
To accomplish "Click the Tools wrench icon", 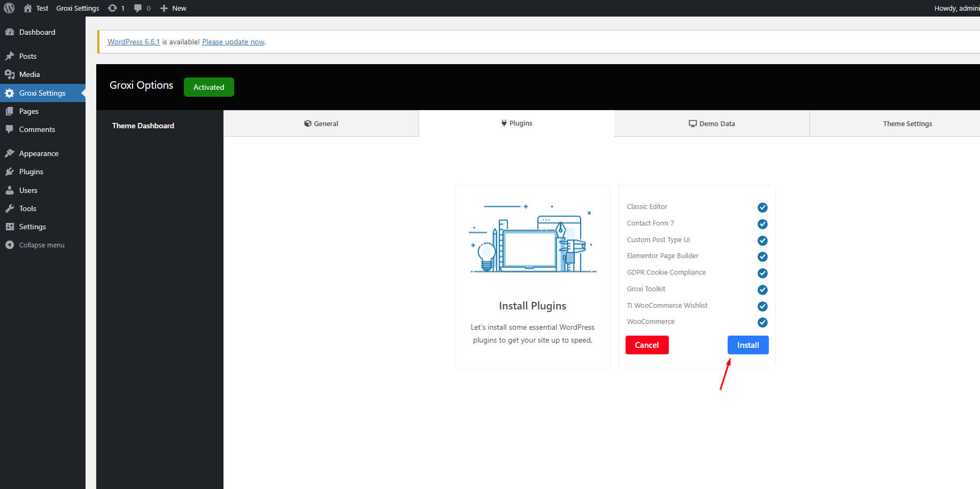I will tap(10, 208).
